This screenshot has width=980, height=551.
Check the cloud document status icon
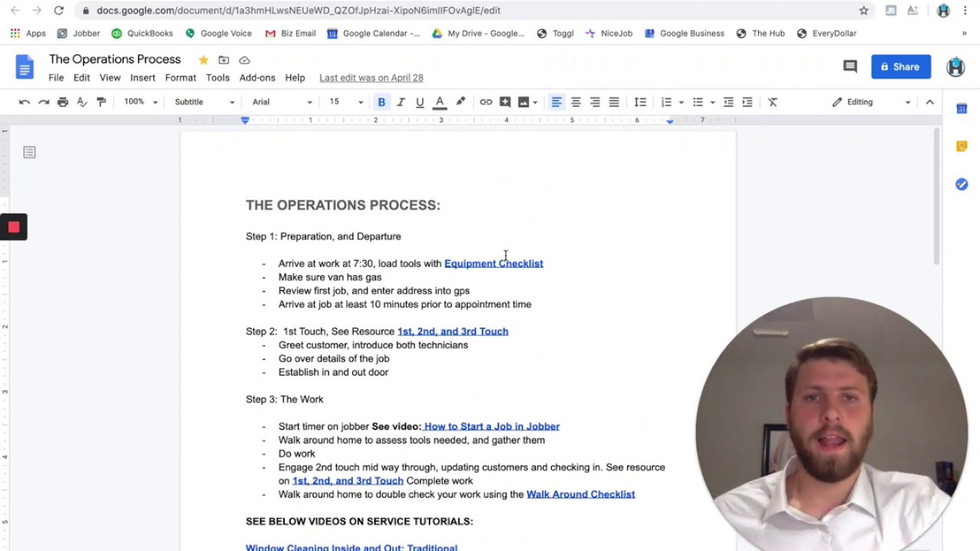244,60
